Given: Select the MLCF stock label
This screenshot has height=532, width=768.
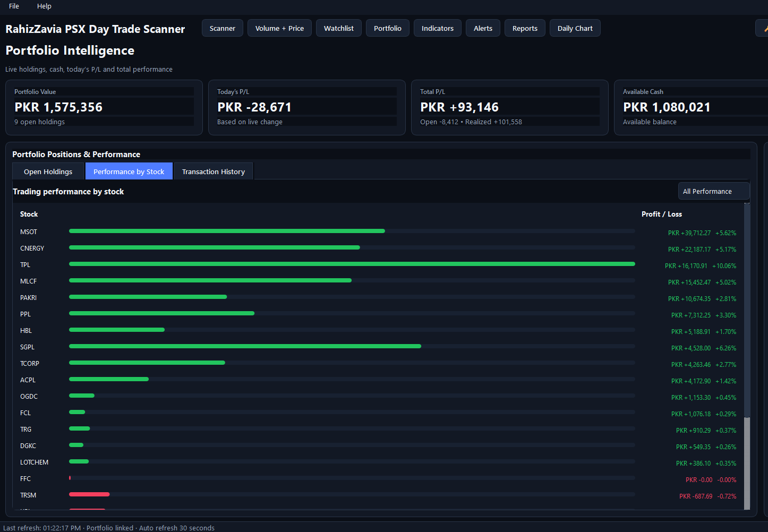Looking at the screenshot, I should (x=28, y=281).
